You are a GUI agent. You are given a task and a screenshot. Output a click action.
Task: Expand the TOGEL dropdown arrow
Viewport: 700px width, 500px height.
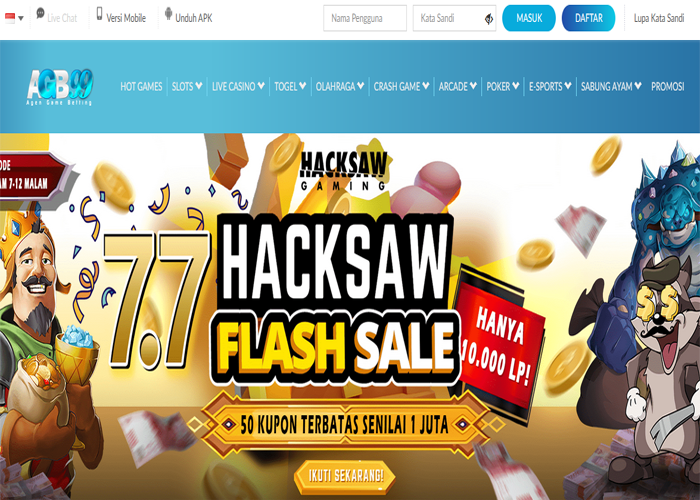pyautogui.click(x=303, y=86)
